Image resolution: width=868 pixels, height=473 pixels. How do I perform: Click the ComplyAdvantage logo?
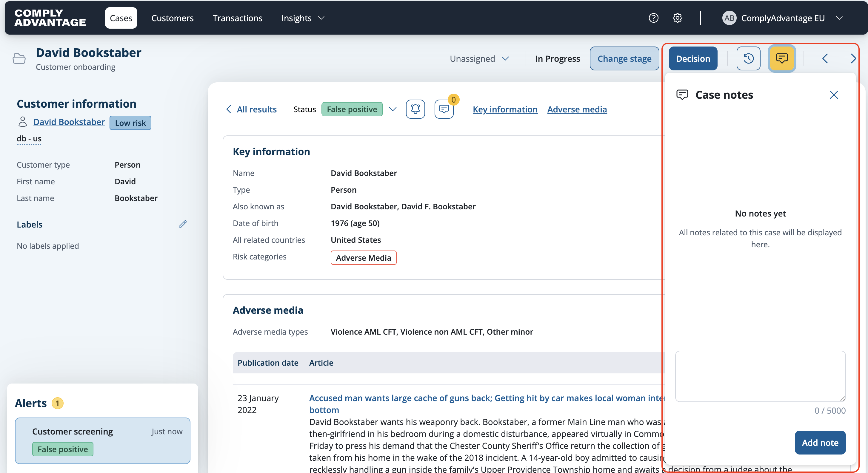point(50,18)
